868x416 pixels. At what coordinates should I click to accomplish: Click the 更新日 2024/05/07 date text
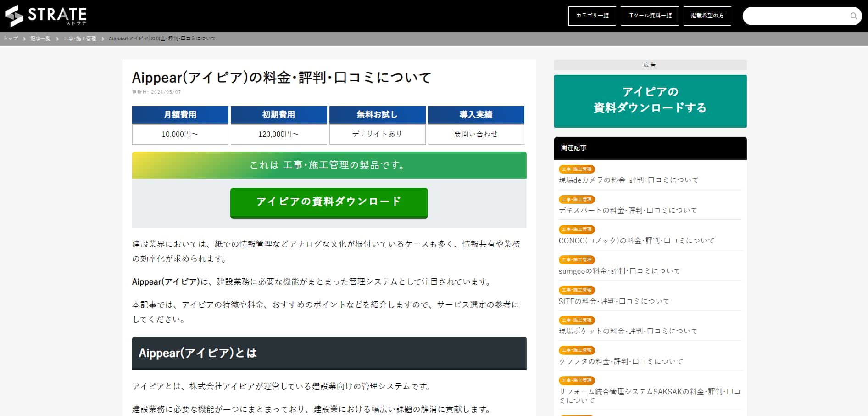point(156,92)
